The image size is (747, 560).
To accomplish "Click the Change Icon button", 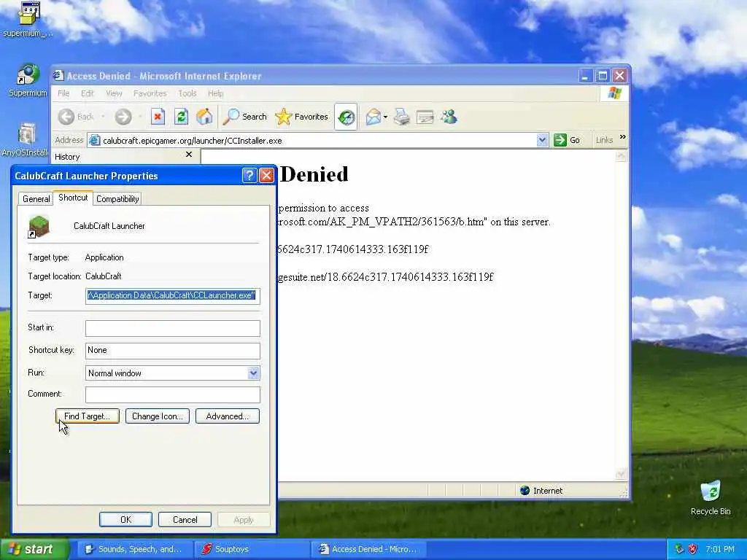I will (x=158, y=416).
